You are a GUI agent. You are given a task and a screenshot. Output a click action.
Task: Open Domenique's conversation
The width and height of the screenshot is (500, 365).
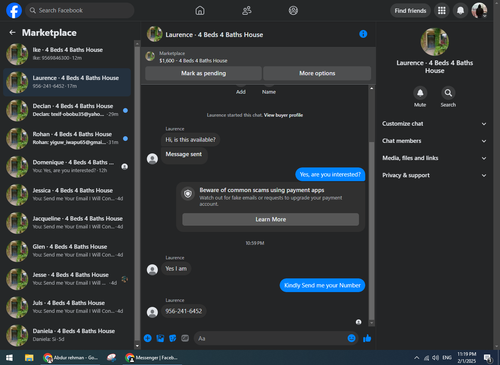tap(67, 166)
